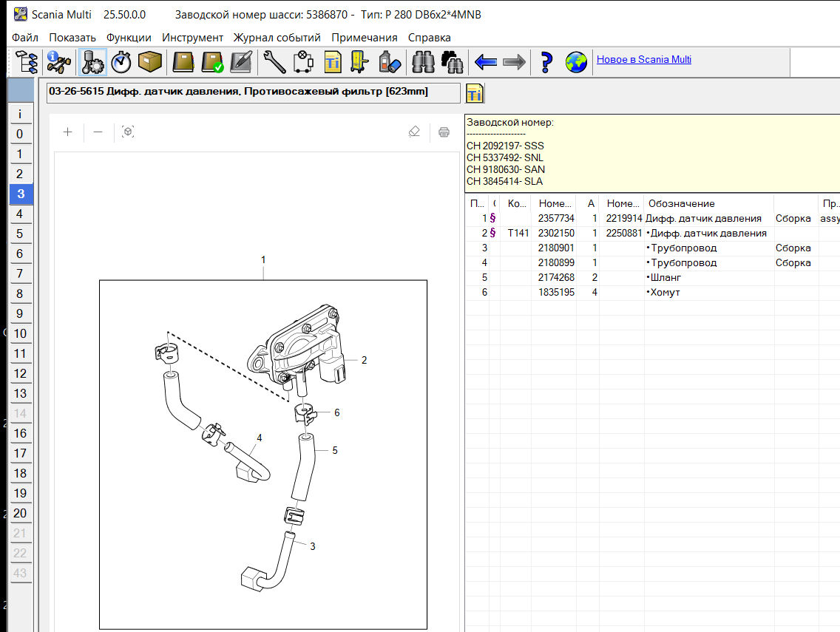The width and height of the screenshot is (840, 632).
Task: Click replacement number 2219914
Action: [x=624, y=218]
